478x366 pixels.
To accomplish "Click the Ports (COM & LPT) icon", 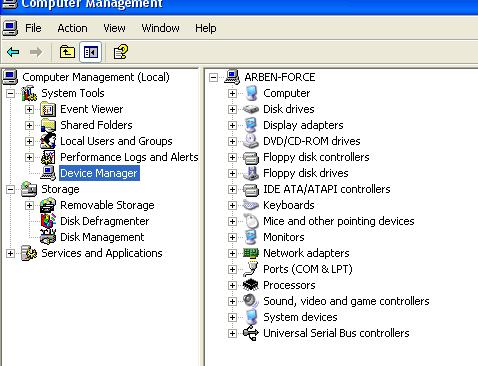I will pyautogui.click(x=251, y=269).
